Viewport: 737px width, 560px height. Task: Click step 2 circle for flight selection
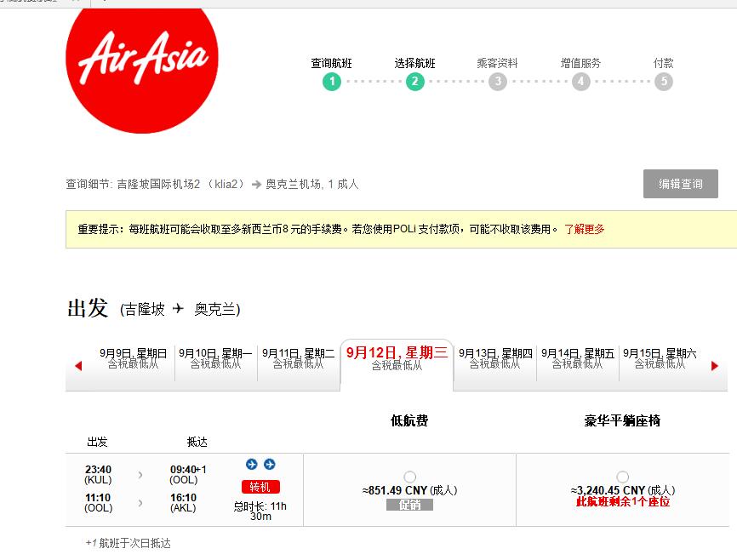[414, 82]
